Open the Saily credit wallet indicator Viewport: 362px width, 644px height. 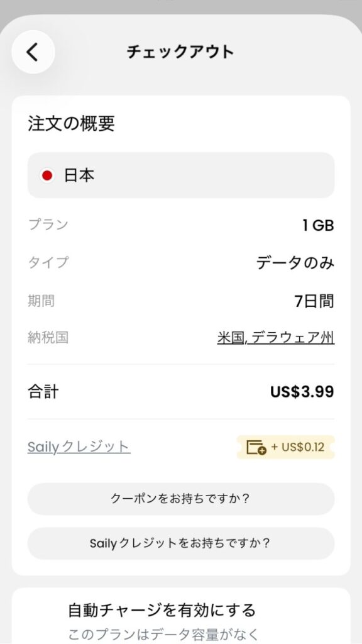click(285, 447)
